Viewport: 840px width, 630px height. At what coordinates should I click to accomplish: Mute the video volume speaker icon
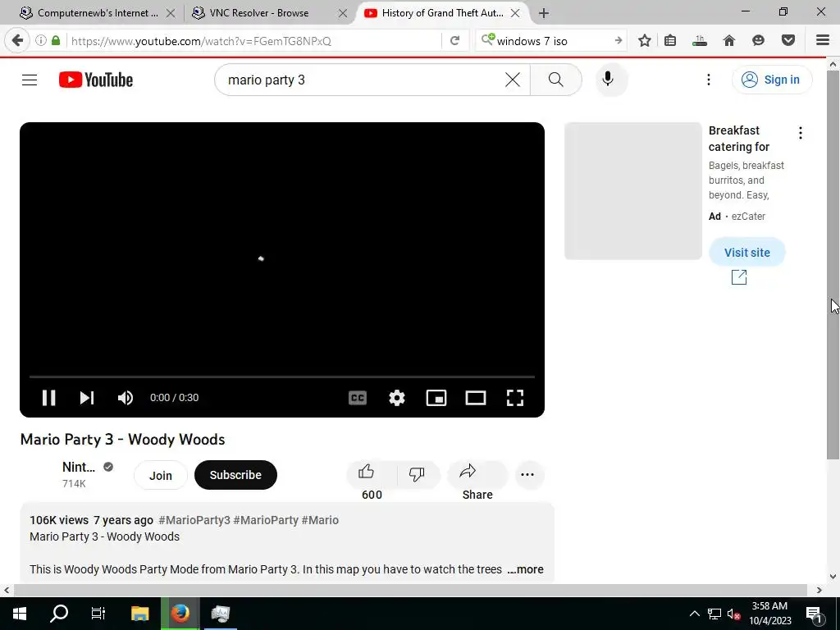[x=126, y=398]
